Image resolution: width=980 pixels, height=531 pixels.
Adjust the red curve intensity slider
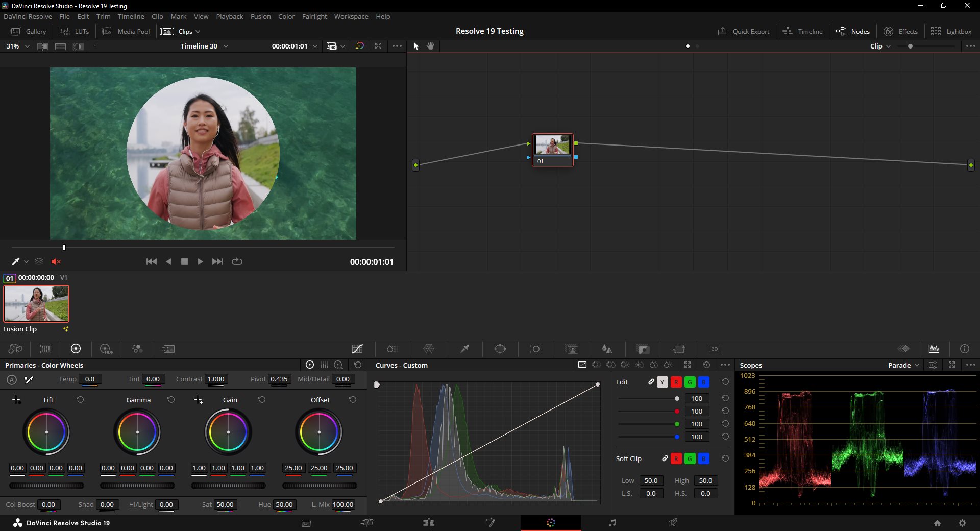point(677,411)
